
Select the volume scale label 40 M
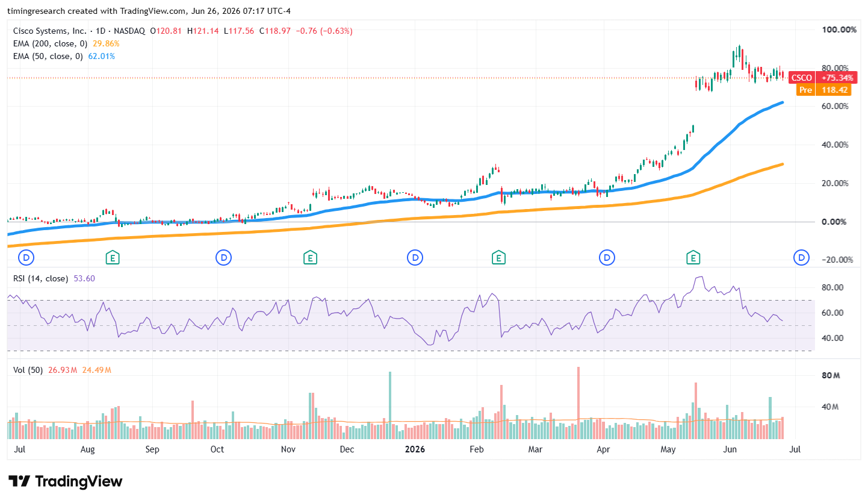(x=831, y=407)
